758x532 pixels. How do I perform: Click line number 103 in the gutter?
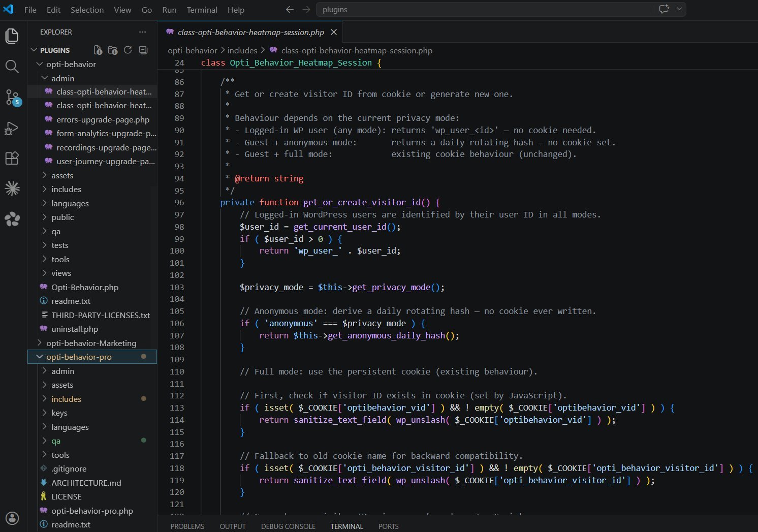click(x=177, y=287)
